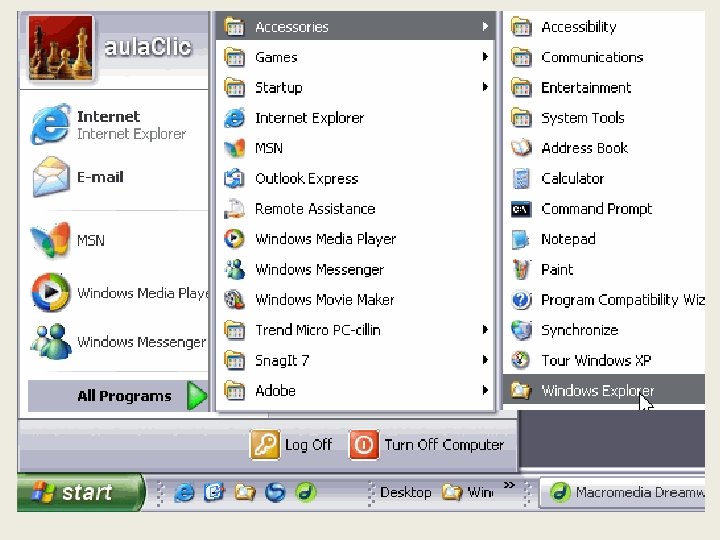Click the Adobe folder icon
Screen dimensions: 720x540
click(235, 391)
